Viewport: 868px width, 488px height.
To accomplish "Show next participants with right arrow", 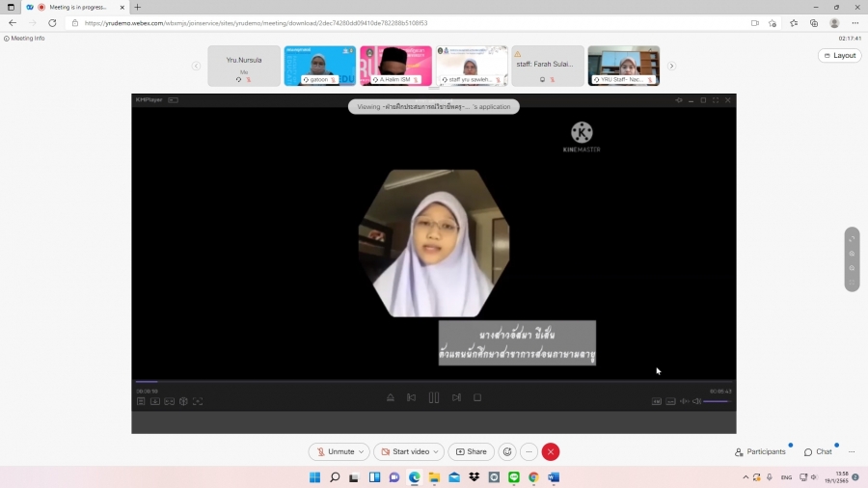I will pos(671,66).
